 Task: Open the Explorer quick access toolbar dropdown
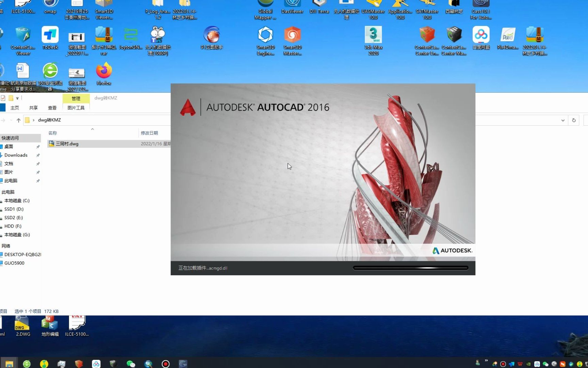tap(17, 98)
